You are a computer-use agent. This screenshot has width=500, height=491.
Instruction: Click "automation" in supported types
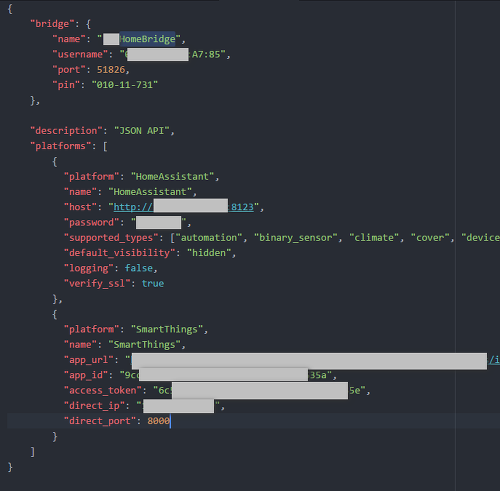pyautogui.click(x=209, y=238)
